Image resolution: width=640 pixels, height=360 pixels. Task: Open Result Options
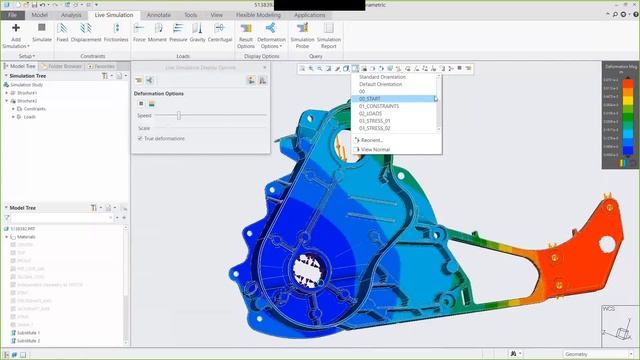point(246,36)
